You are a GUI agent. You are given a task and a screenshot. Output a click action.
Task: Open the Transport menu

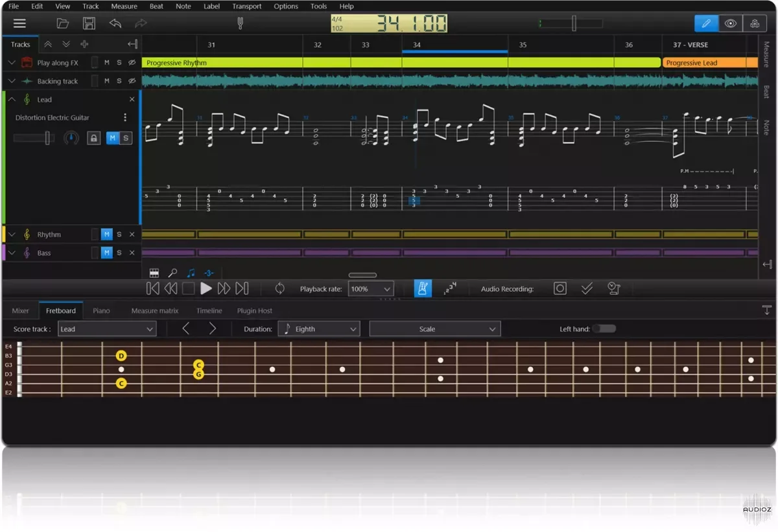(247, 6)
